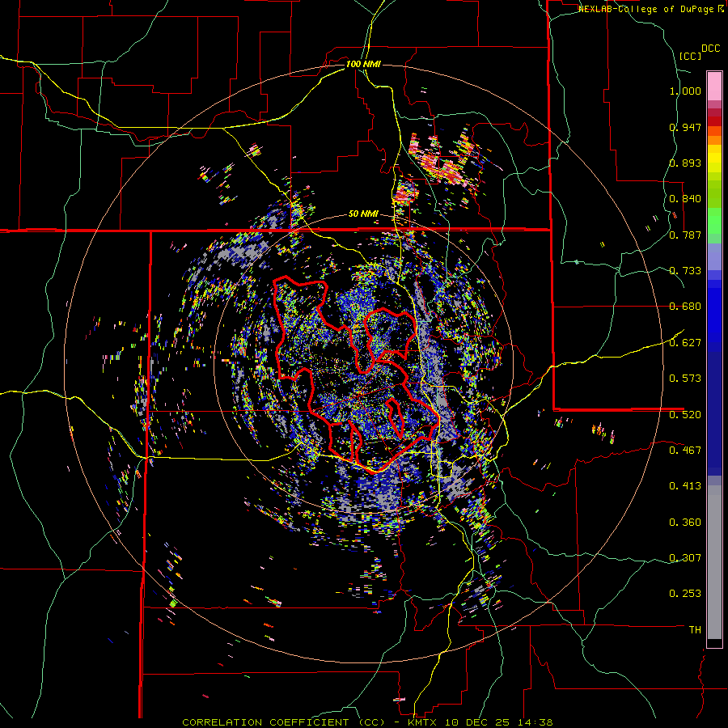This screenshot has width=728, height=728.
Task: Select the 0.787 legend value
Action: click(685, 235)
